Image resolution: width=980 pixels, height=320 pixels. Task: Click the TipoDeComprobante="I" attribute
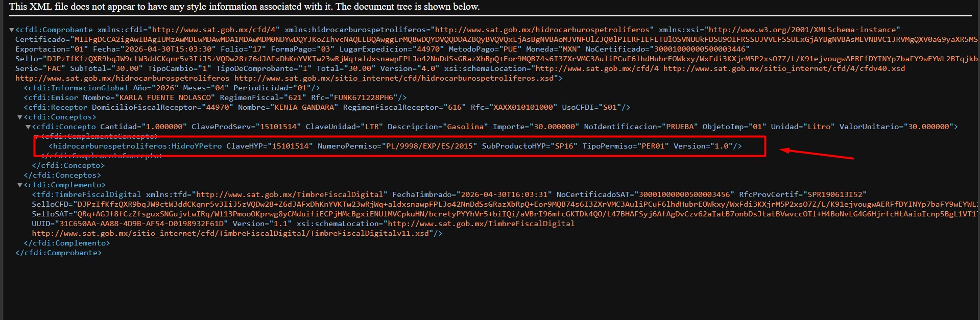point(264,68)
